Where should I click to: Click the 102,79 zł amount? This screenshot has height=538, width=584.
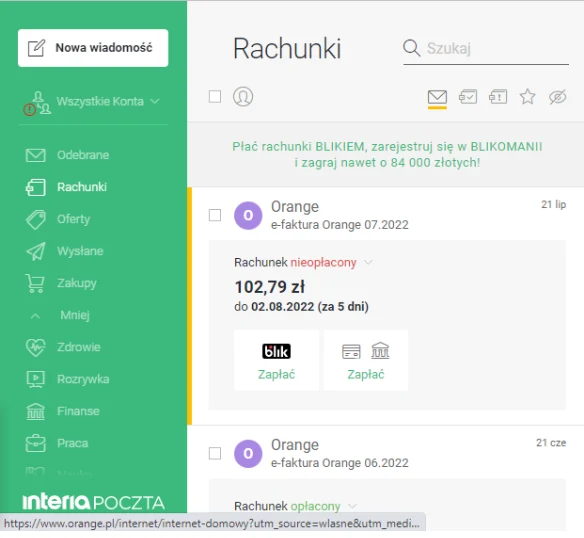pos(270,287)
